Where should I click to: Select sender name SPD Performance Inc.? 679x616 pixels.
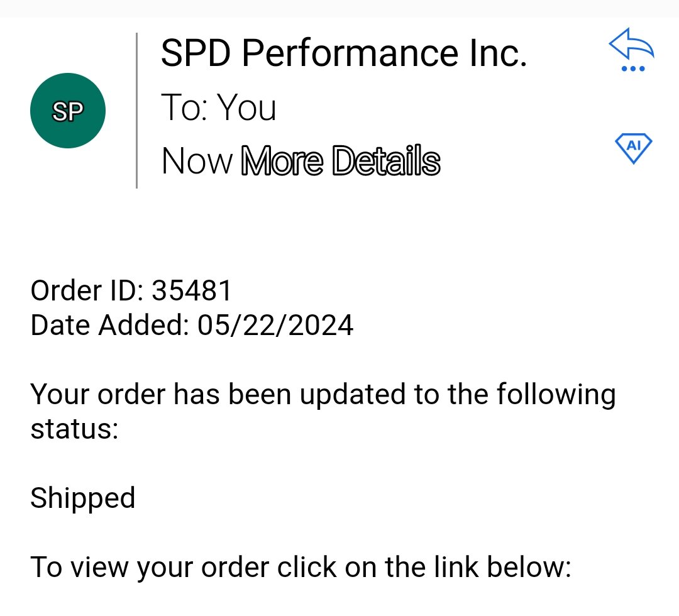pyautogui.click(x=344, y=53)
